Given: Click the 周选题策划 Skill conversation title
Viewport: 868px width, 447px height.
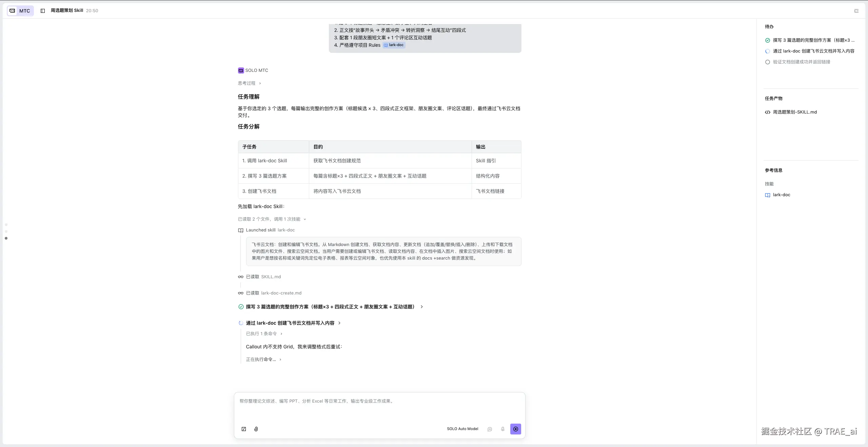Looking at the screenshot, I should pyautogui.click(x=67, y=11).
